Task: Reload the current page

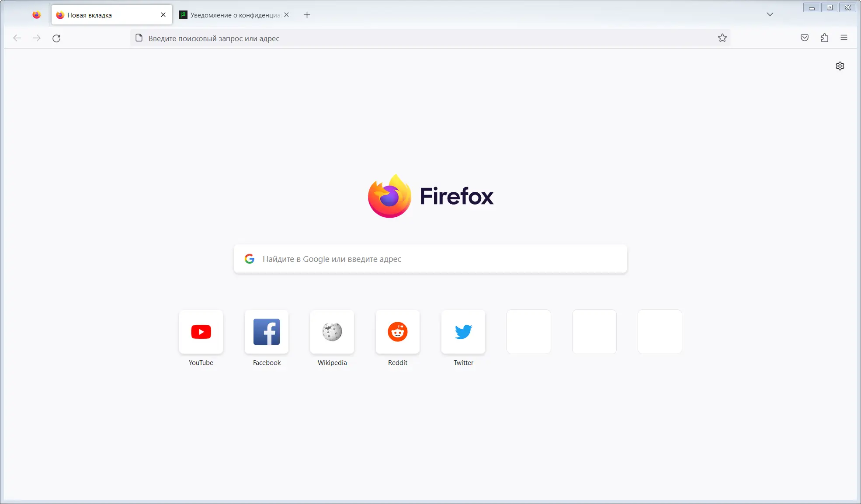Action: pyautogui.click(x=56, y=38)
